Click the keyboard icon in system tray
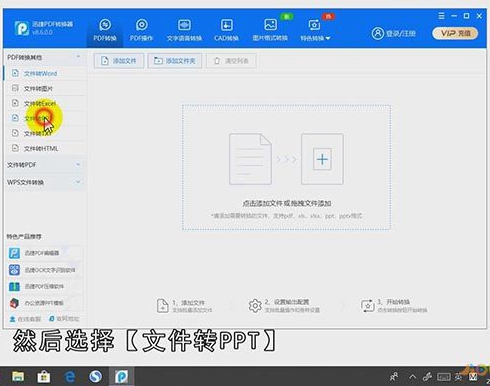The width and height of the screenshot is (490, 386). point(444,377)
